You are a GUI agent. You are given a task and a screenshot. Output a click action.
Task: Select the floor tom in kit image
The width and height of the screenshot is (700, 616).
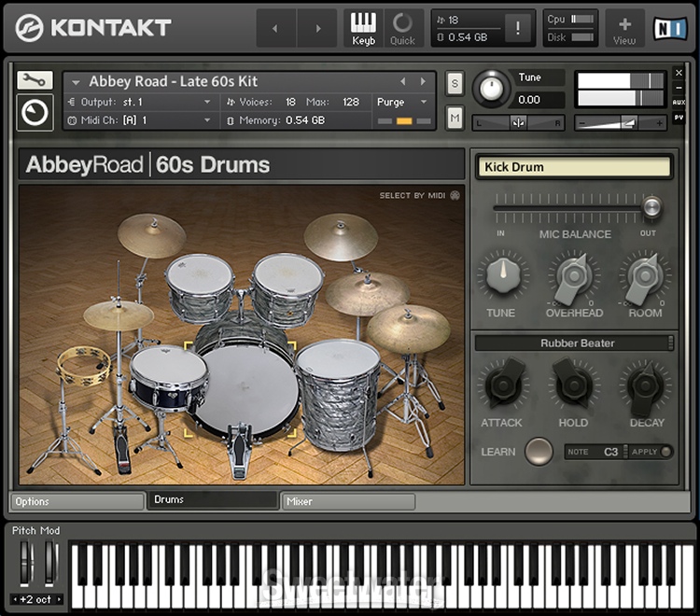(338, 393)
